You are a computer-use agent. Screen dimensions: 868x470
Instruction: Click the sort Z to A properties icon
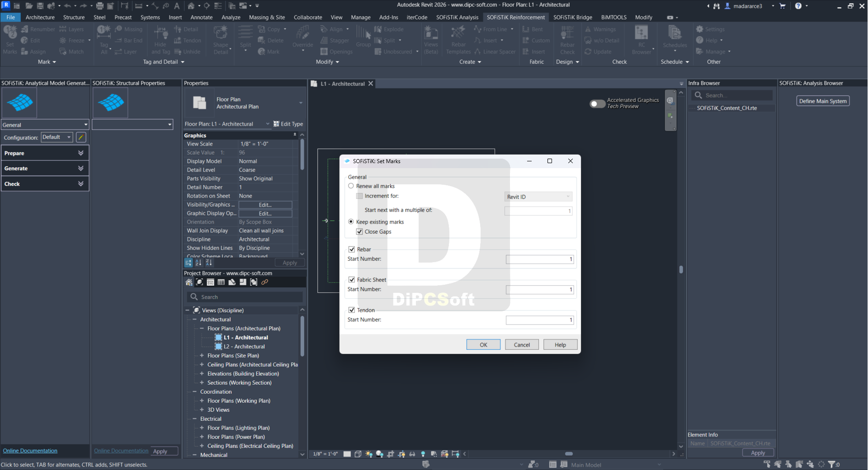tap(209, 263)
